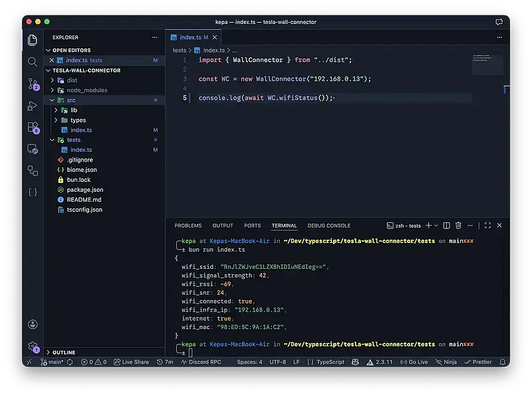Start a Live Share session

pyautogui.click(x=133, y=362)
